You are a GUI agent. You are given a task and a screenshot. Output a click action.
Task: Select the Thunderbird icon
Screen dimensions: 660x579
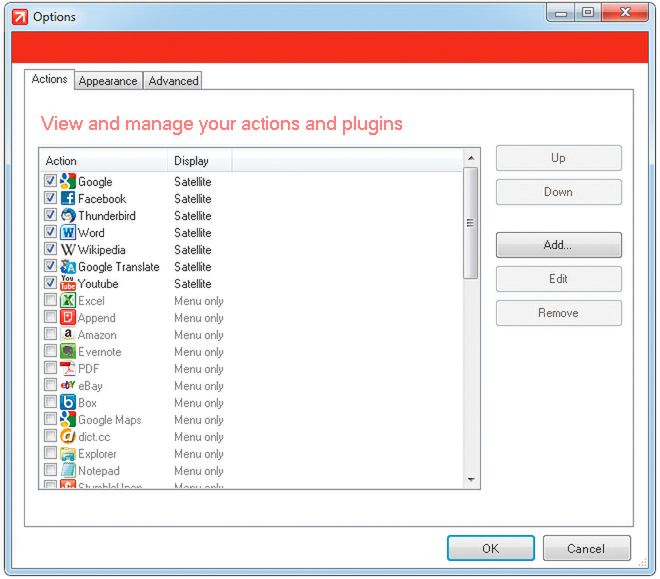click(x=68, y=215)
